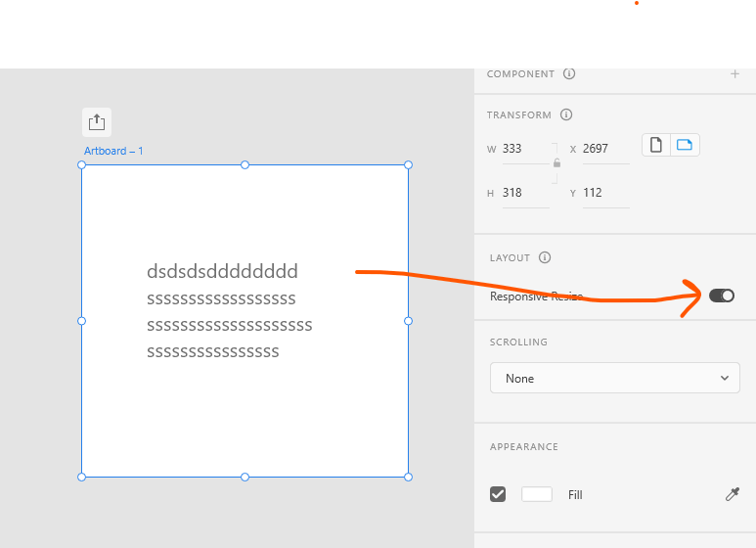Click the top-left artboard resize handle
Image resolution: width=756 pixels, height=548 pixels.
(81, 165)
